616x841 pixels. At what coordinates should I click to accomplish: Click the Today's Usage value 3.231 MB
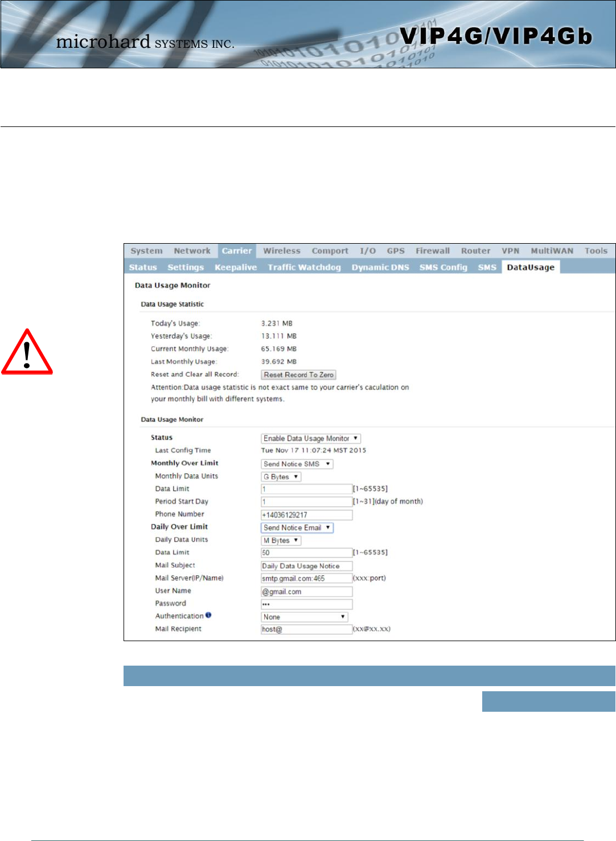coord(277,323)
